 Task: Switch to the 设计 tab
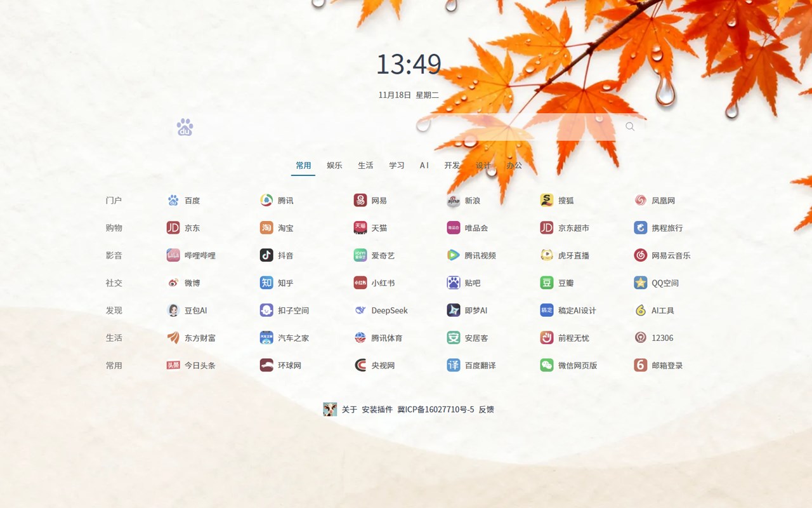click(483, 165)
